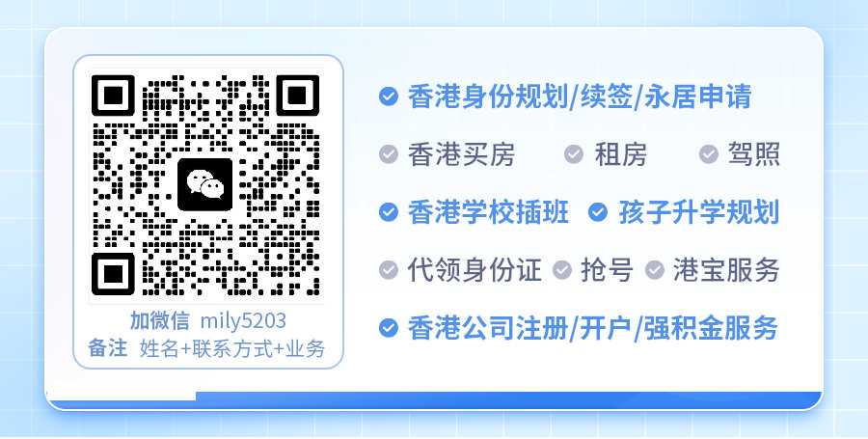Click the top-left QR finder square
868x439 pixels.
tap(113, 96)
